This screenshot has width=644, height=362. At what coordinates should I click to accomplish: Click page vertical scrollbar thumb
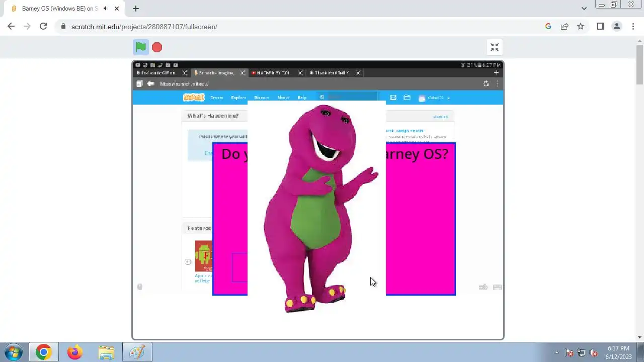(x=640, y=64)
